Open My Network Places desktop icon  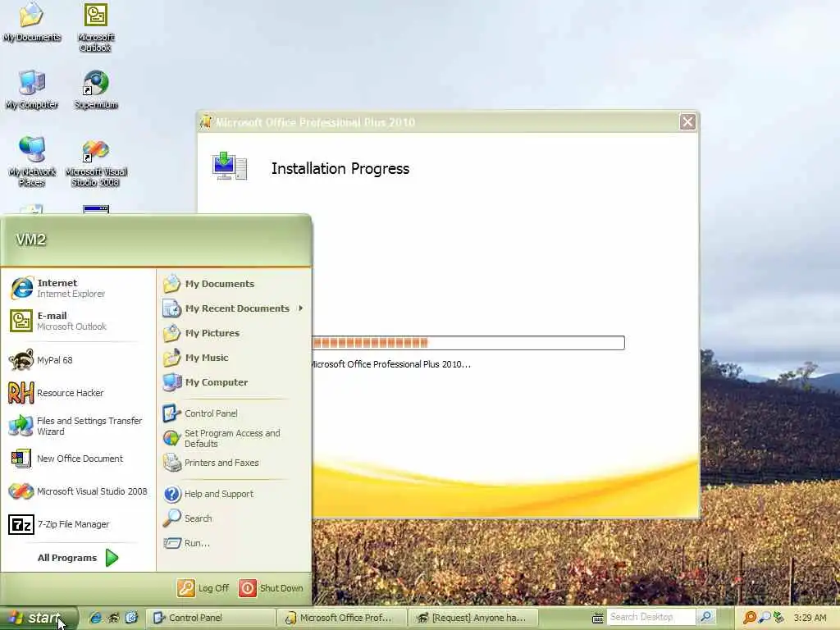tap(32, 161)
